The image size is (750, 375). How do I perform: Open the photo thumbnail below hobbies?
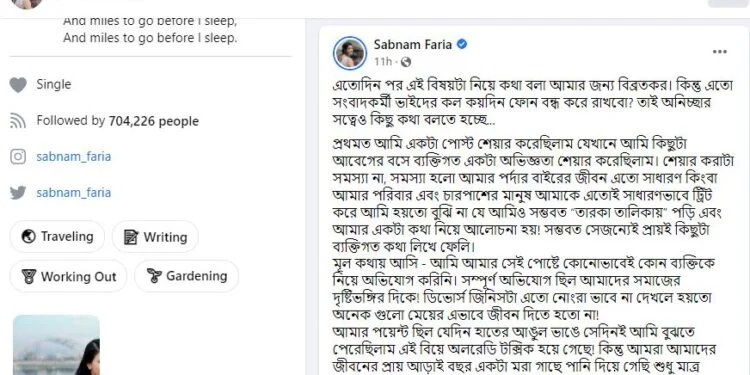point(56,345)
